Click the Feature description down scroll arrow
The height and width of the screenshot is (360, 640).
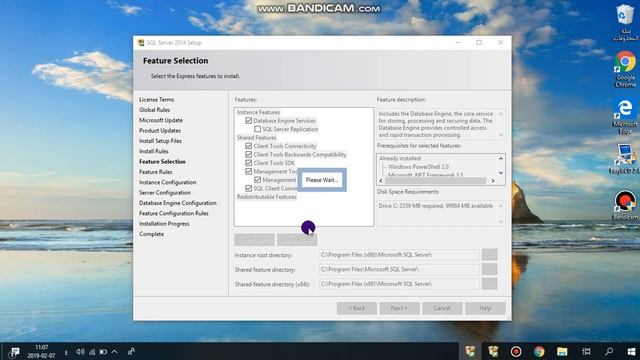tap(501, 135)
